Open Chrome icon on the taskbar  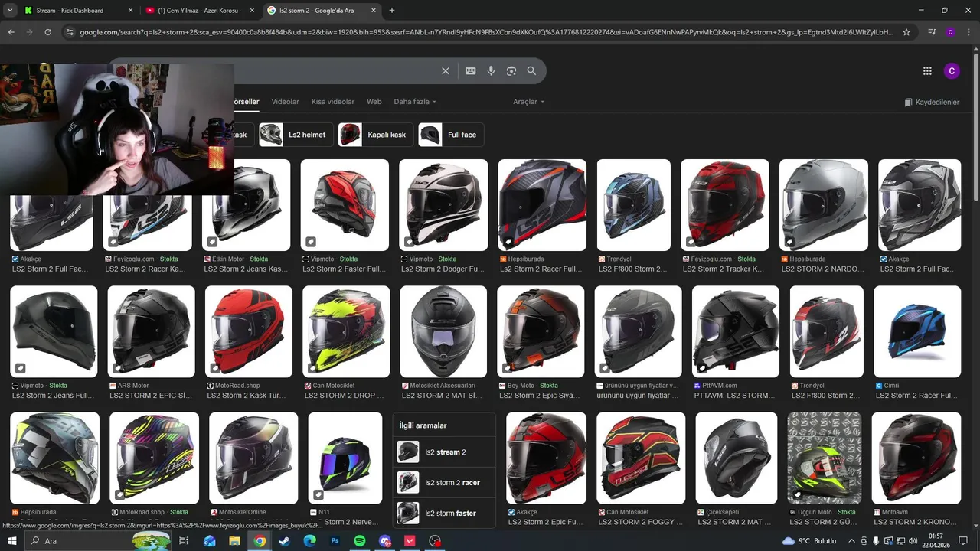[260, 541]
